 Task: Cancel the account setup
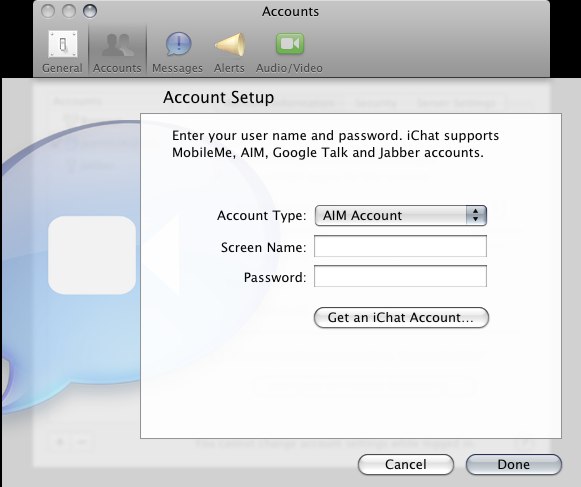tap(406, 464)
